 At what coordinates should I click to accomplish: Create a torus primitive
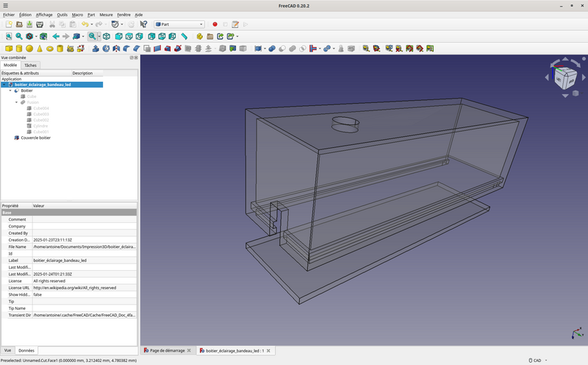49,49
